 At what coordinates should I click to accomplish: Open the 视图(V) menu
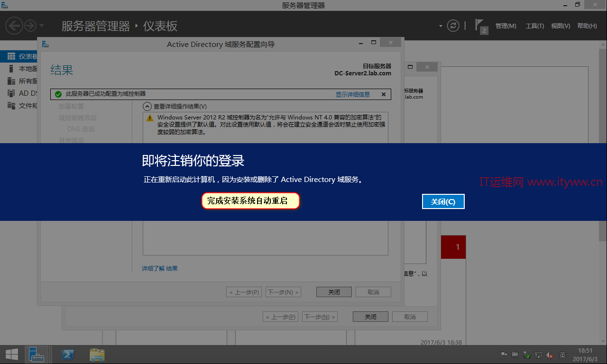tap(561, 26)
